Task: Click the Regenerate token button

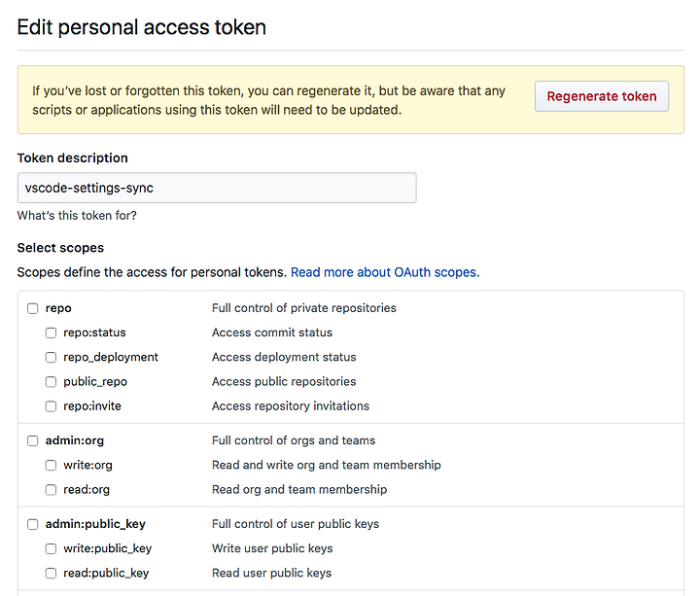Action: (x=601, y=96)
